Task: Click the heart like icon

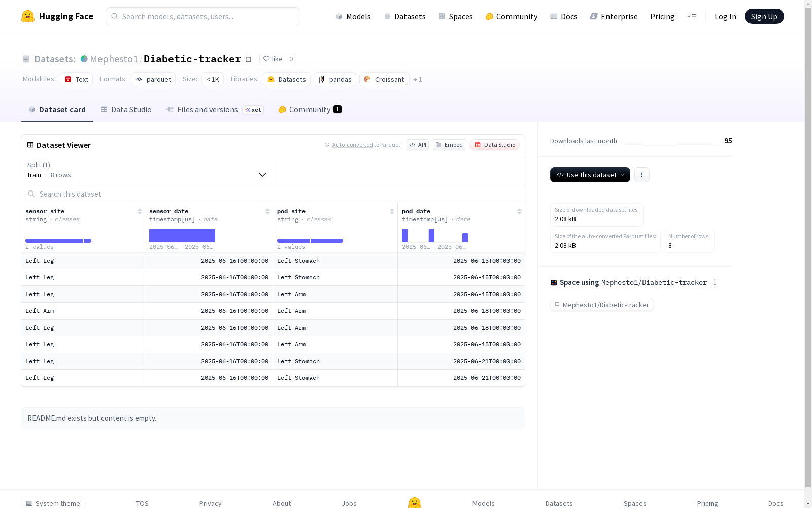Action: (x=266, y=59)
